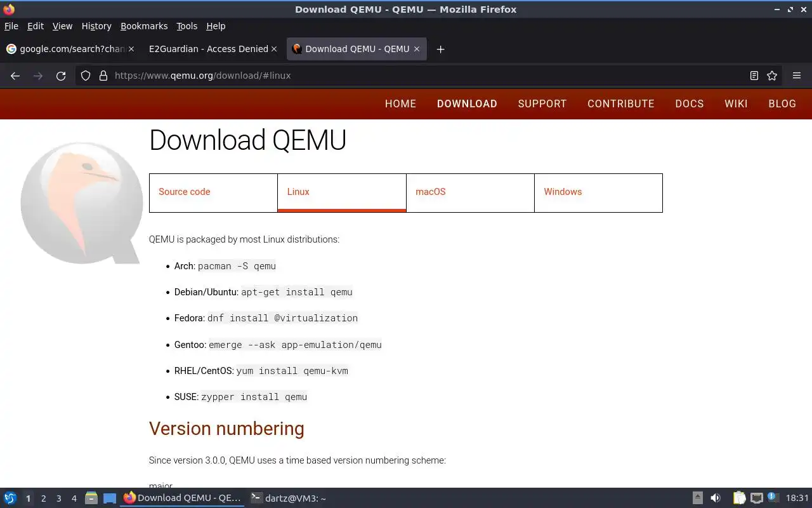Open network connection tray icon
Image resolution: width=812 pixels, height=508 pixels.
756,498
